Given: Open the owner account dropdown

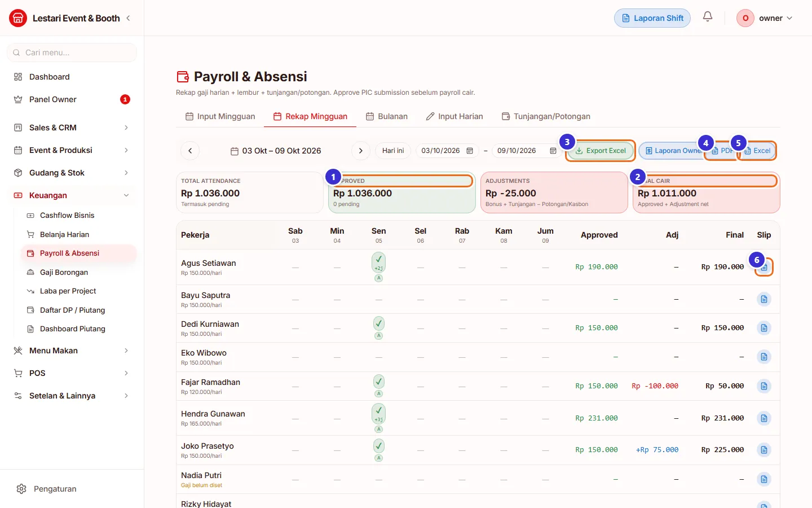Looking at the screenshot, I should (765, 18).
